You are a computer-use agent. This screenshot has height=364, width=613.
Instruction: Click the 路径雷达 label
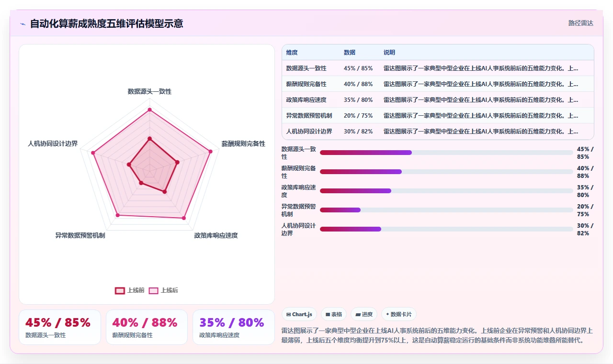(x=580, y=23)
